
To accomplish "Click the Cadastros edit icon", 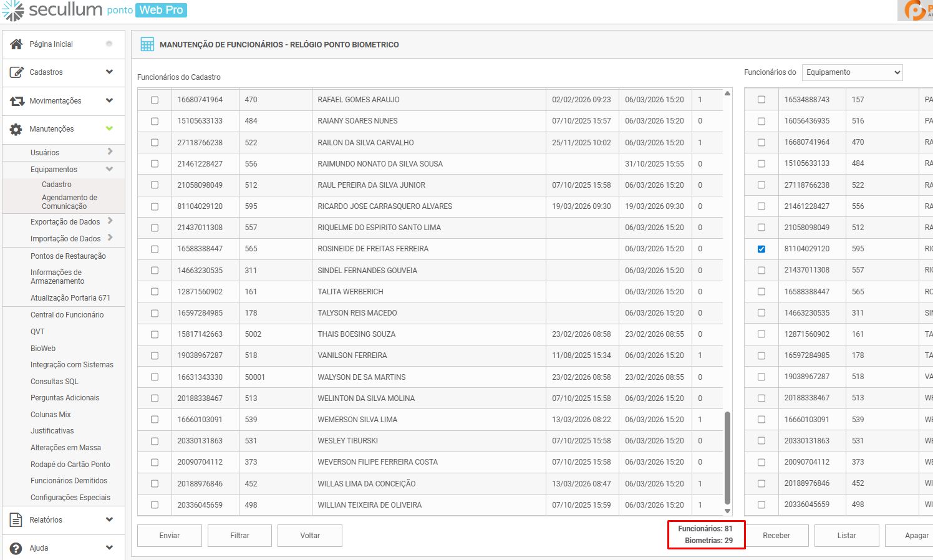I will (x=17, y=72).
